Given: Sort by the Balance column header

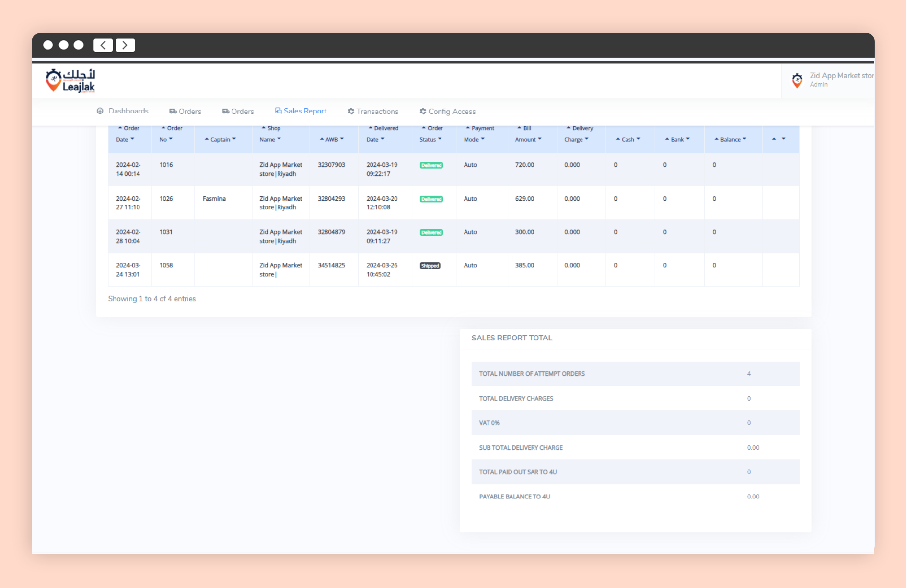Looking at the screenshot, I should 730,139.
